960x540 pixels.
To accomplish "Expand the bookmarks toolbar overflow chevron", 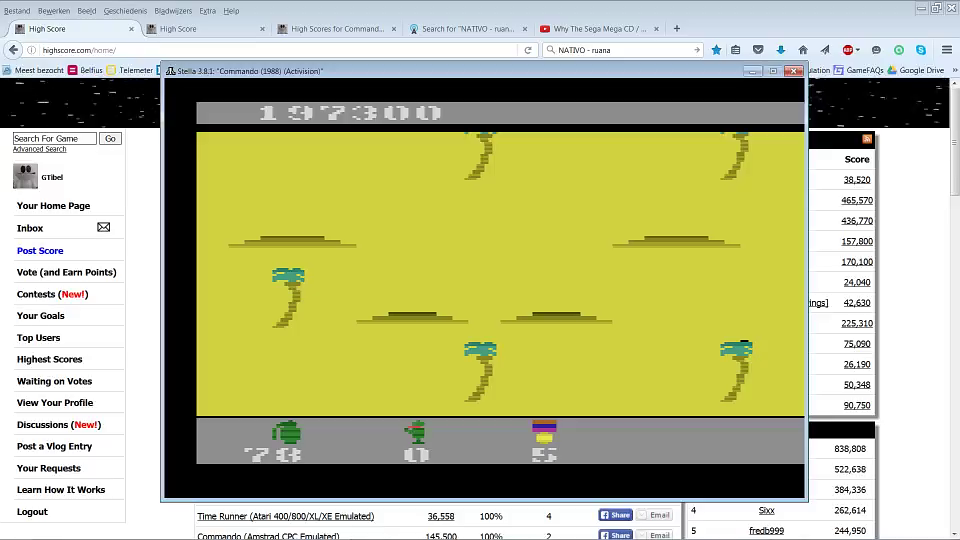I will click(954, 70).
